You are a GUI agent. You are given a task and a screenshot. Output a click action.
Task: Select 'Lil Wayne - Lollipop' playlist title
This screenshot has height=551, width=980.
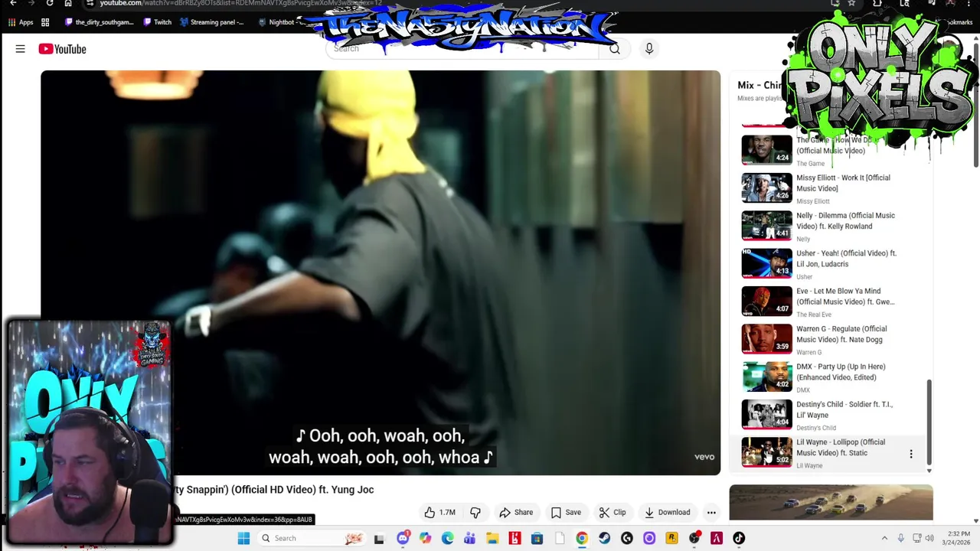point(841,447)
